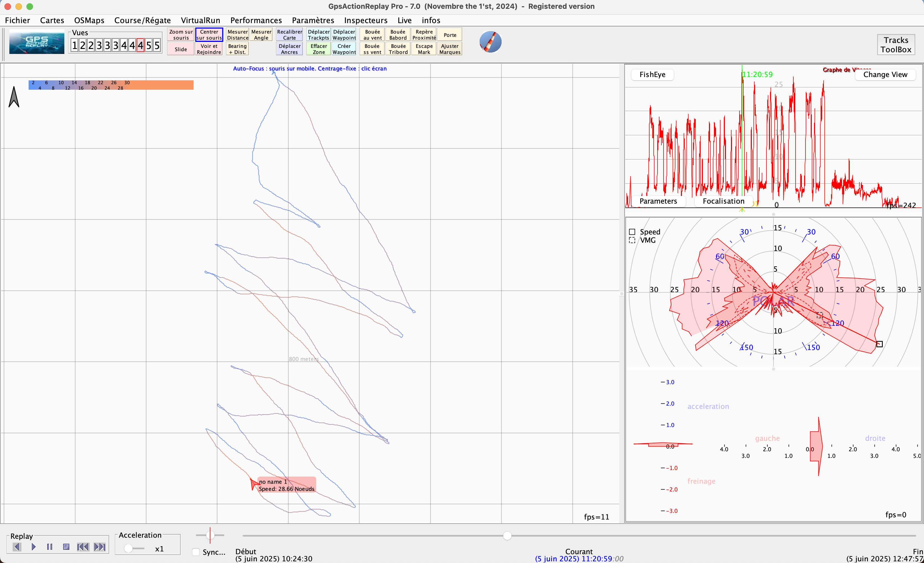924x563 pixels.
Task: Select view button 1 in Vues
Action: point(74,45)
